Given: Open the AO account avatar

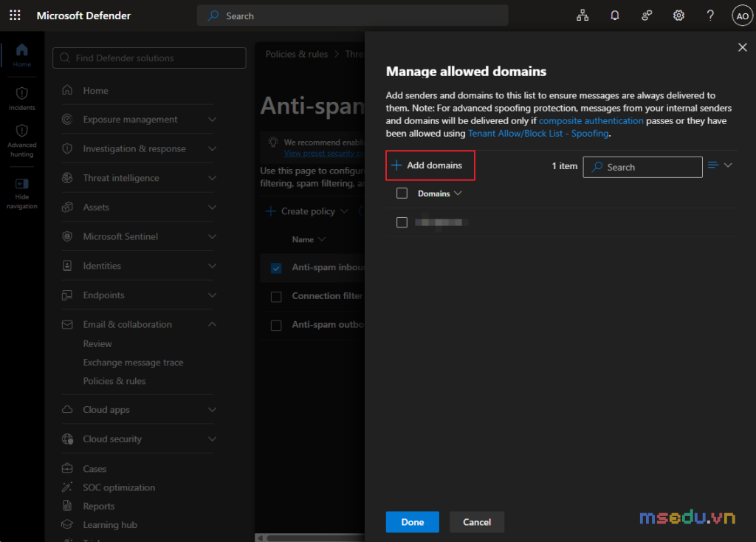Looking at the screenshot, I should pos(742,16).
